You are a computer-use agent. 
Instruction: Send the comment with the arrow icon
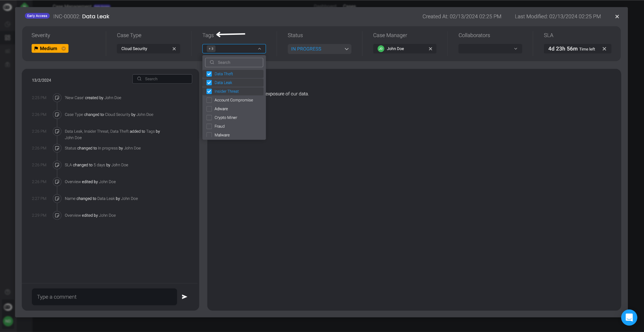point(184,297)
